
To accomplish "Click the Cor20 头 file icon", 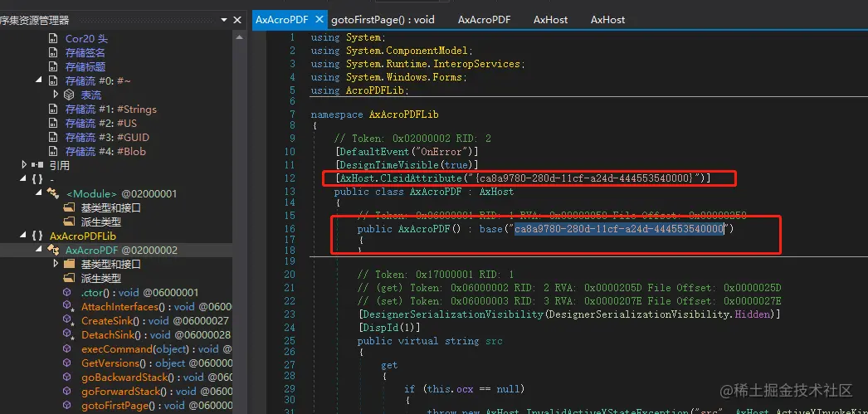I will [53, 39].
